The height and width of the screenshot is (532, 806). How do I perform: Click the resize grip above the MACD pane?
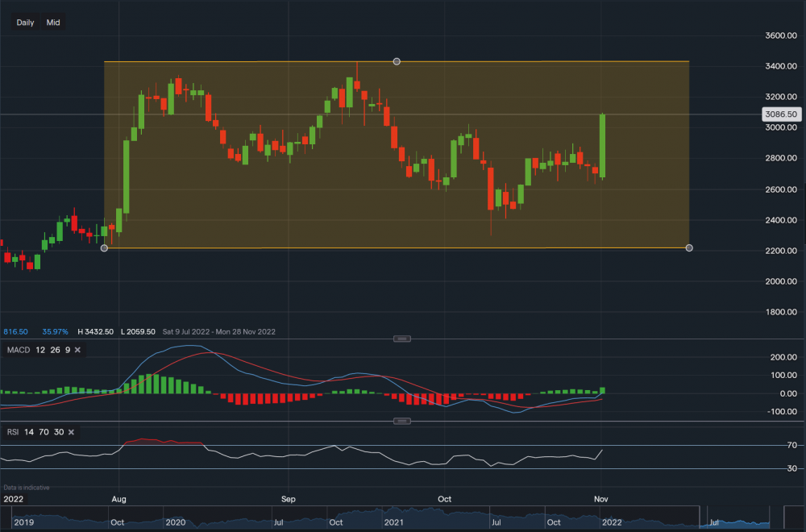click(x=404, y=339)
